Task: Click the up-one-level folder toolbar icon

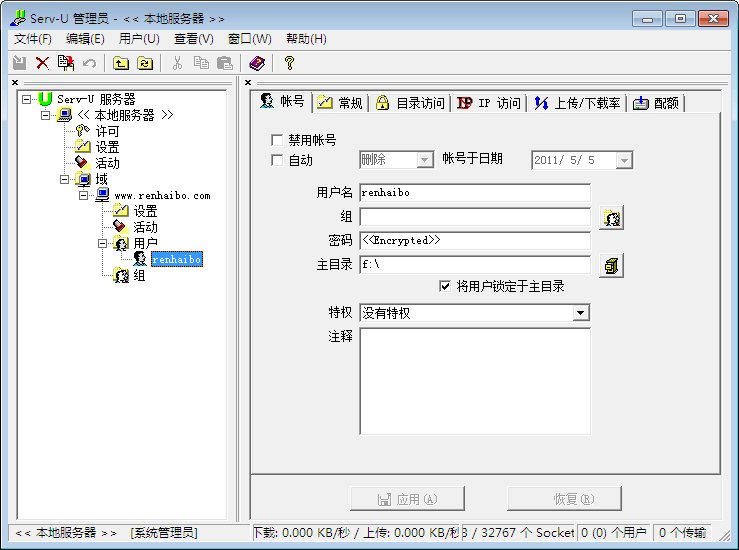Action: 121,63
